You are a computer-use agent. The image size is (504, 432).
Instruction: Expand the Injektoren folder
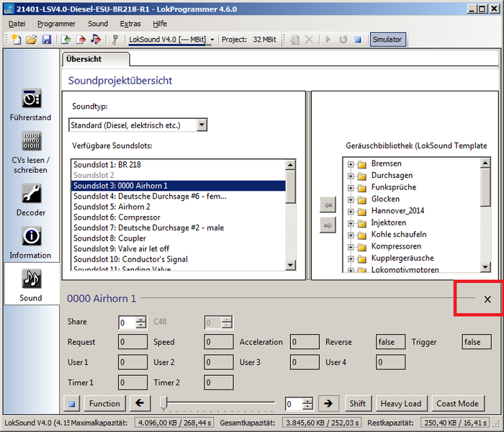[351, 223]
